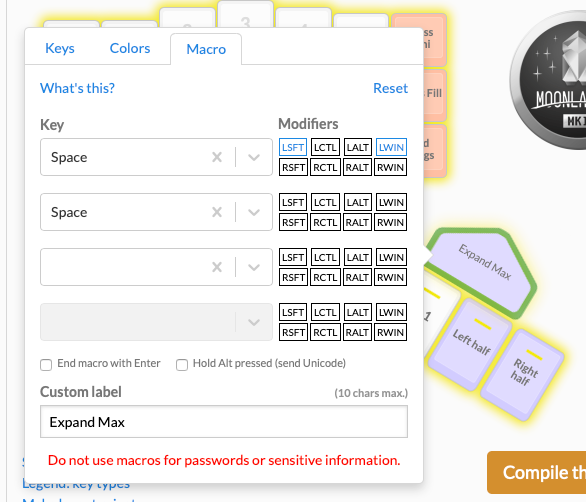The image size is (586, 502).
Task: Clear the first Space key selection
Action: (x=217, y=157)
